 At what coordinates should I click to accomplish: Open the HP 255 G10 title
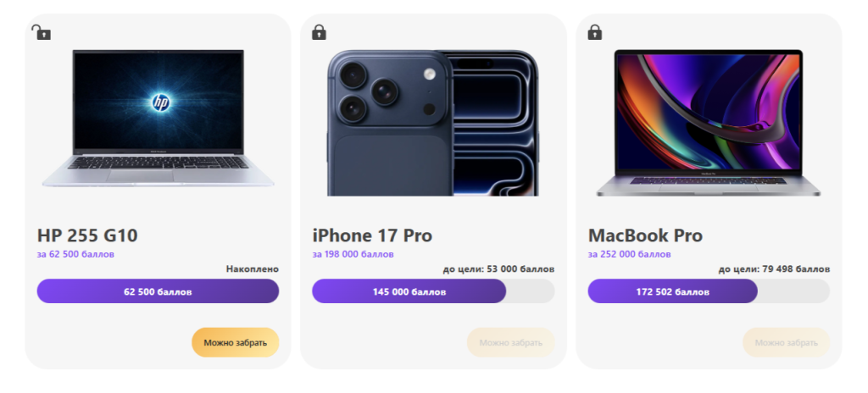click(87, 235)
